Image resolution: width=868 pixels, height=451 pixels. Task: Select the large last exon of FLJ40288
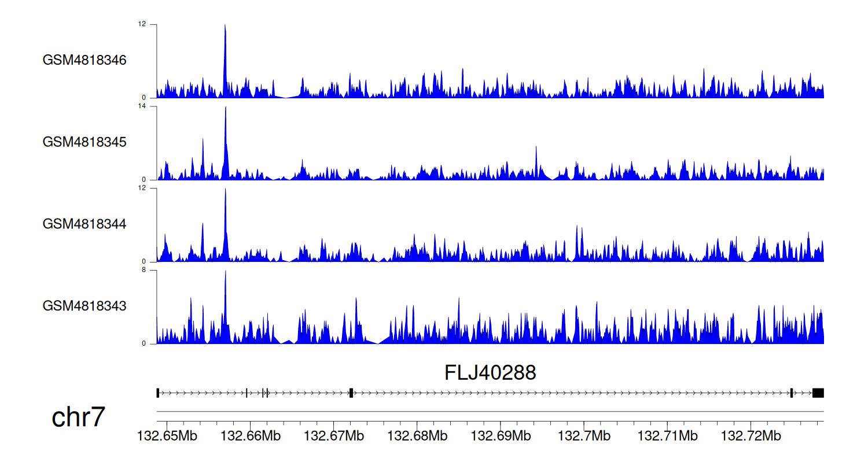pos(818,393)
